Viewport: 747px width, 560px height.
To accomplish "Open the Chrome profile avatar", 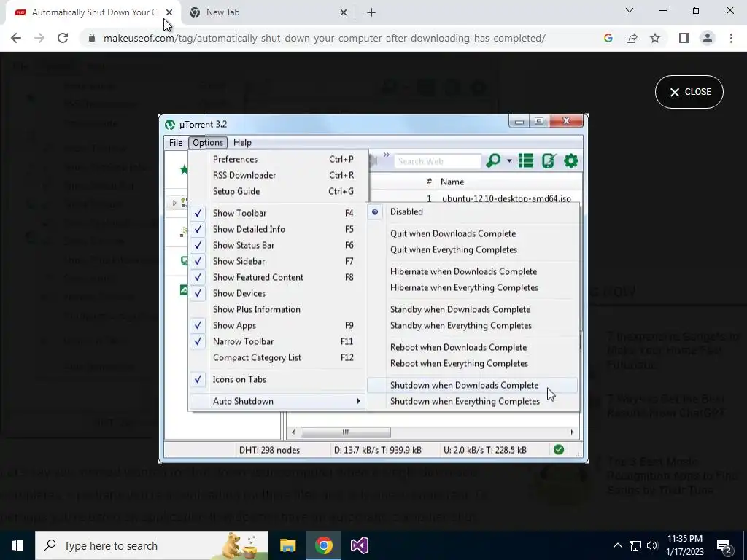I will (x=708, y=38).
